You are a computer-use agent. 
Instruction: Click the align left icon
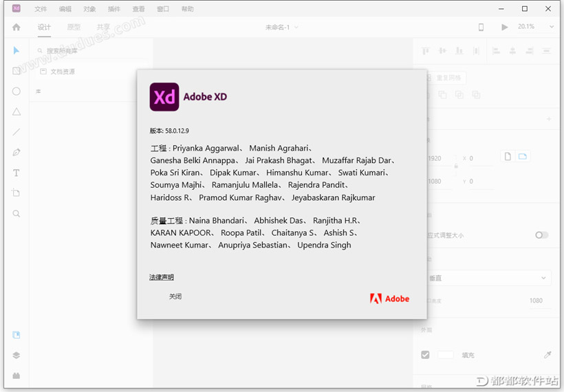click(496, 51)
